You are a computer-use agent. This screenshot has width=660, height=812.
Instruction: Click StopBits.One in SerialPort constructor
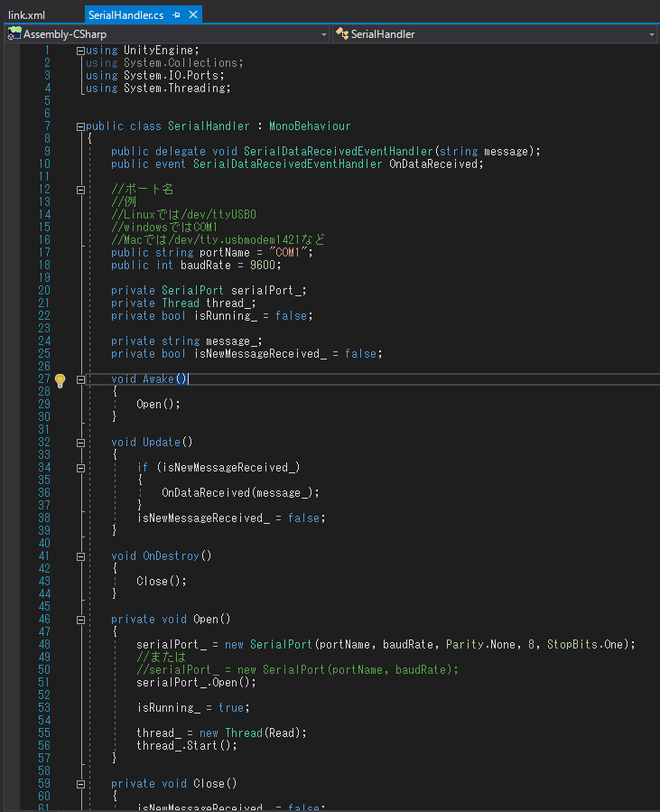tap(585, 644)
